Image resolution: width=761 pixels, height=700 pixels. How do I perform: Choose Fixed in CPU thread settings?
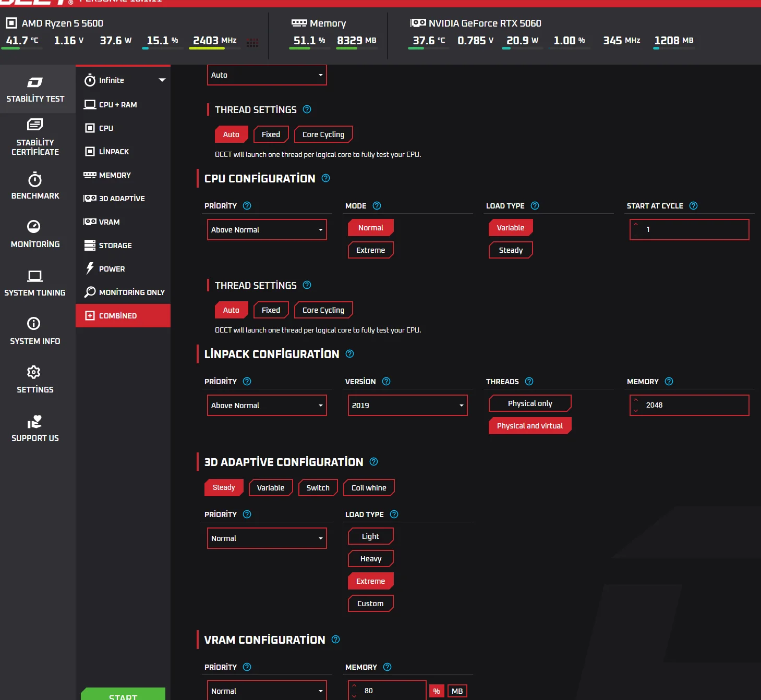click(x=271, y=310)
